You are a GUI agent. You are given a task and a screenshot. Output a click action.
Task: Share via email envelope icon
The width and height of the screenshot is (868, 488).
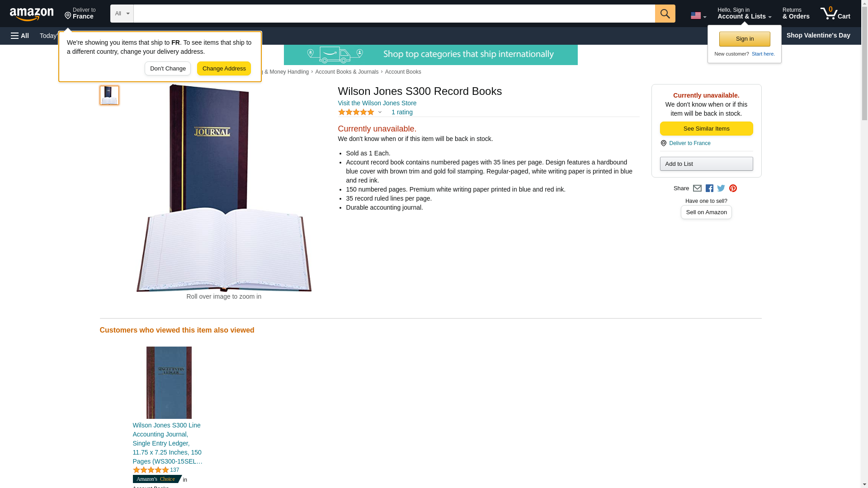coord(697,188)
